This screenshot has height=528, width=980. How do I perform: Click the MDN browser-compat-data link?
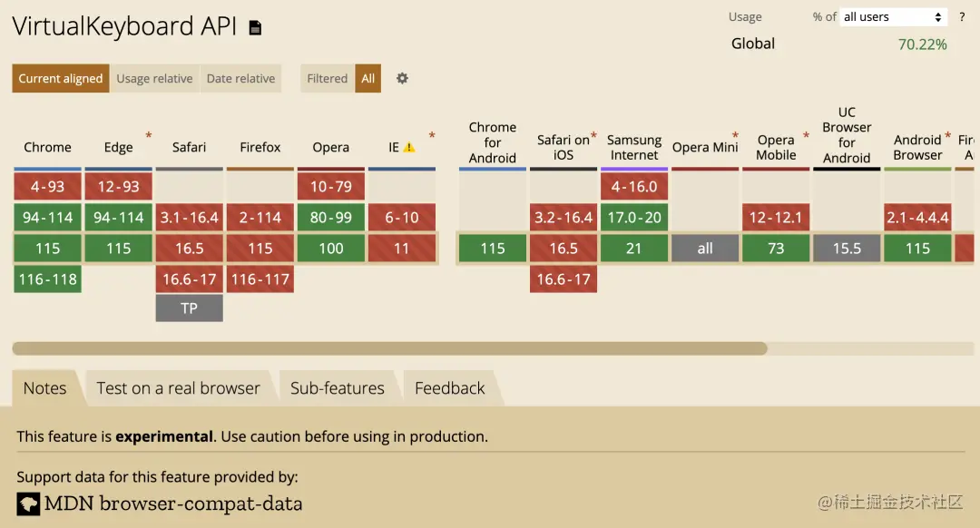[173, 504]
